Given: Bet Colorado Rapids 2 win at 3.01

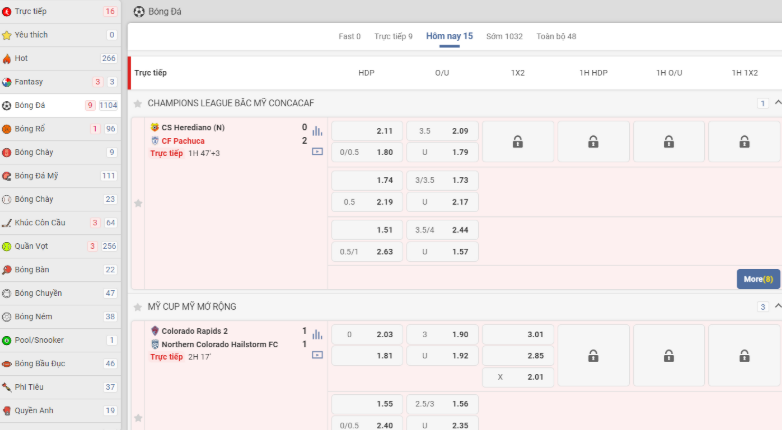Looking at the screenshot, I should (518, 335).
